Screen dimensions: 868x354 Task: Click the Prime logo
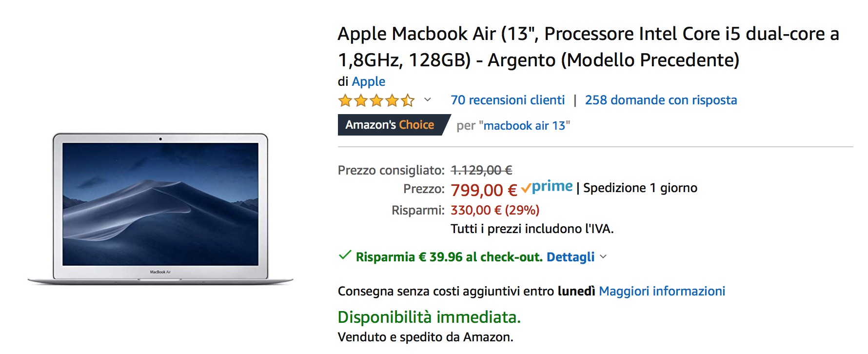[x=547, y=187]
